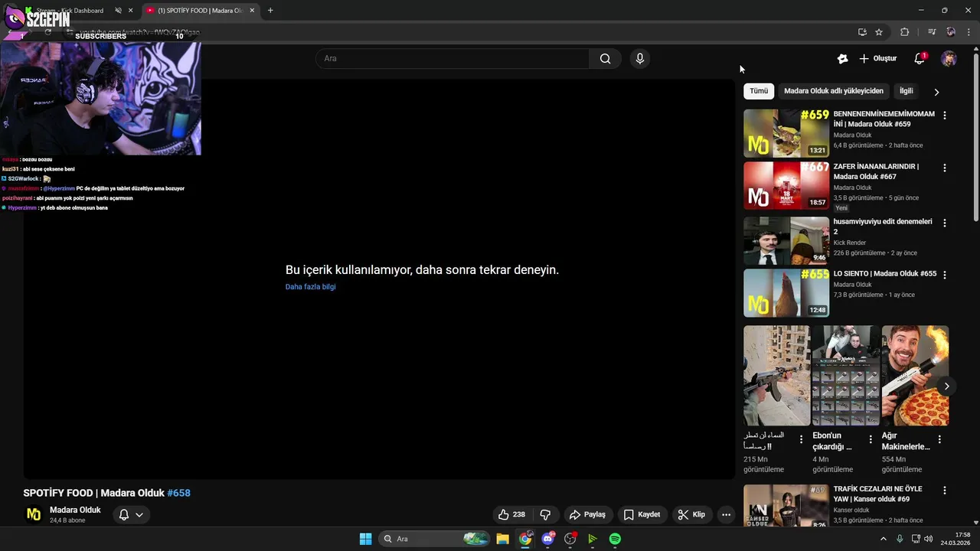Click the Chrome icon in taskbar
The height and width of the screenshot is (551, 980).
525,539
